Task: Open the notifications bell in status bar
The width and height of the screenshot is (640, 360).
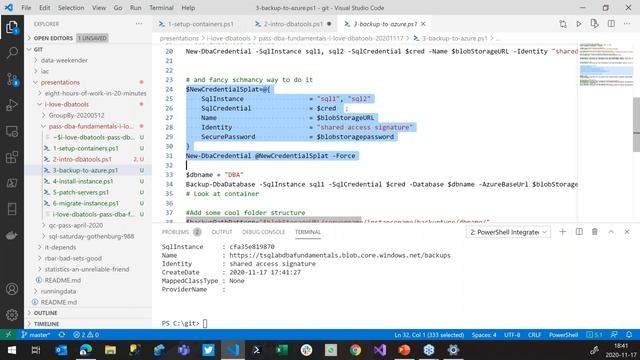Action: coord(629,335)
